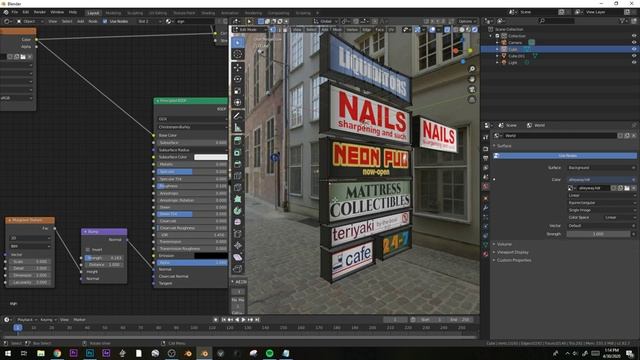Toggle viewport overlays button
This screenshot has width=640, height=360.
pyautogui.click(x=432, y=29)
